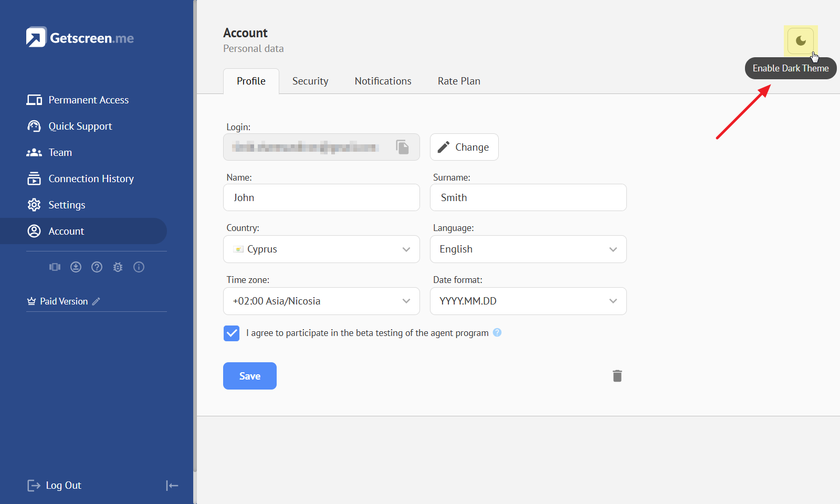The width and height of the screenshot is (840, 504).
Task: Click into the Name input field
Action: pyautogui.click(x=321, y=198)
